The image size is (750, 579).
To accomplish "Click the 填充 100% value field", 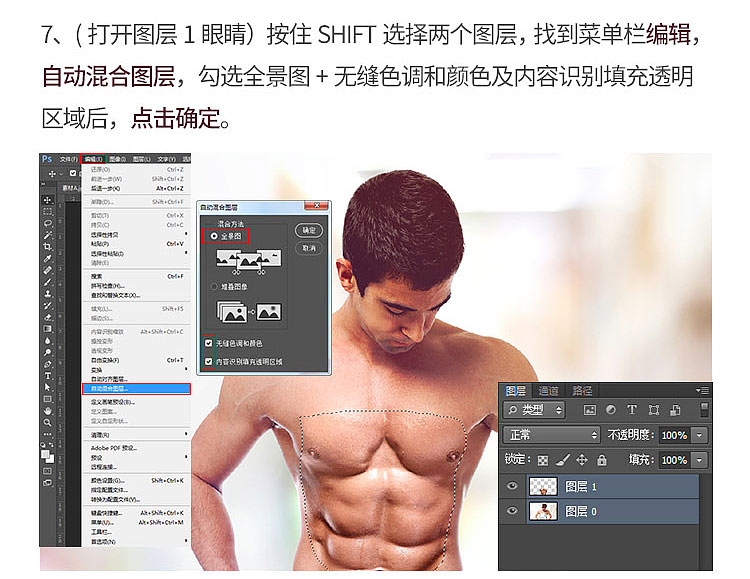I will pos(674,460).
